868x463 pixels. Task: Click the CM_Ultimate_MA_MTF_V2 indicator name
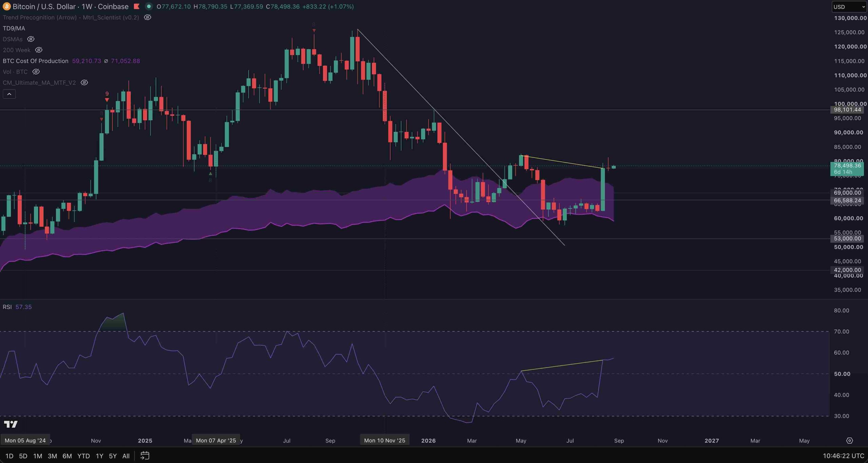point(39,82)
